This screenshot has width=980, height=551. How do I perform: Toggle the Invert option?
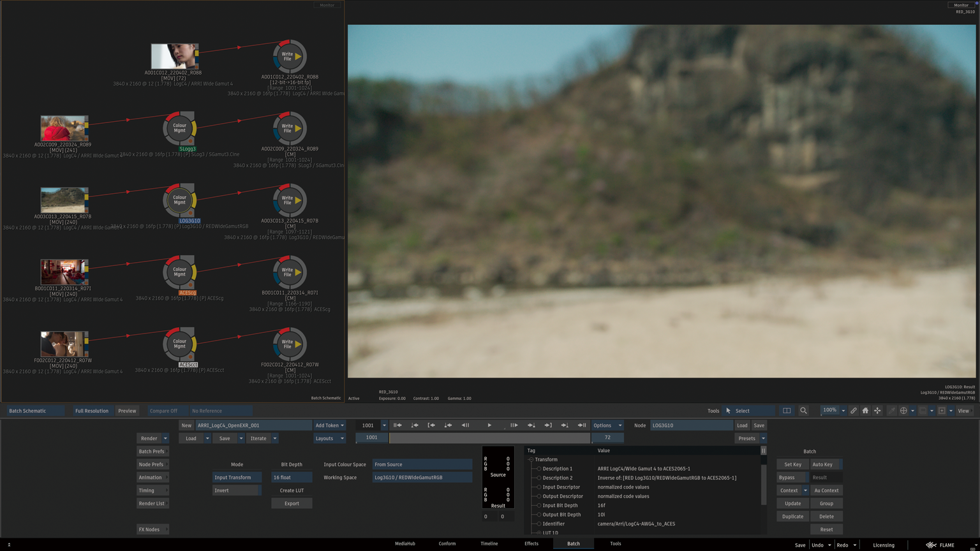click(236, 490)
